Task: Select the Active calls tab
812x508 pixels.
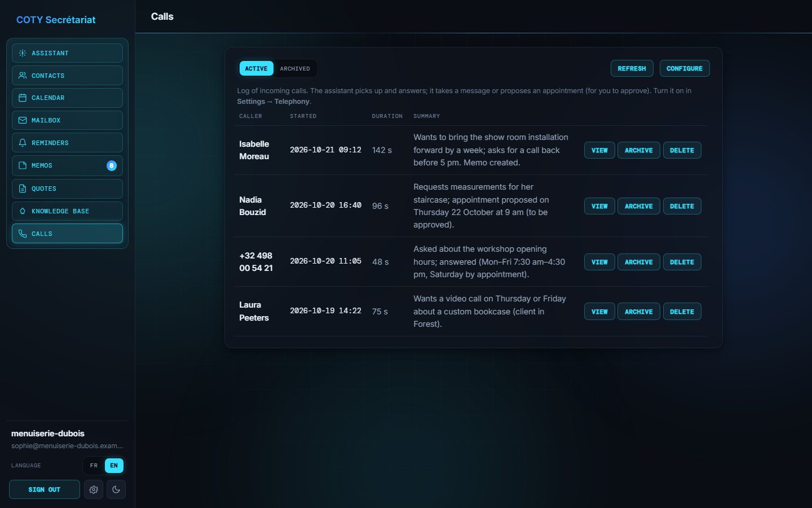Action: (x=256, y=68)
